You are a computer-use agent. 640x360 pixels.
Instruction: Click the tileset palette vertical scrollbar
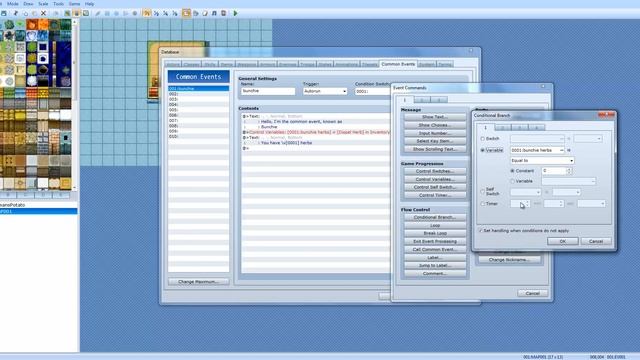[74, 104]
